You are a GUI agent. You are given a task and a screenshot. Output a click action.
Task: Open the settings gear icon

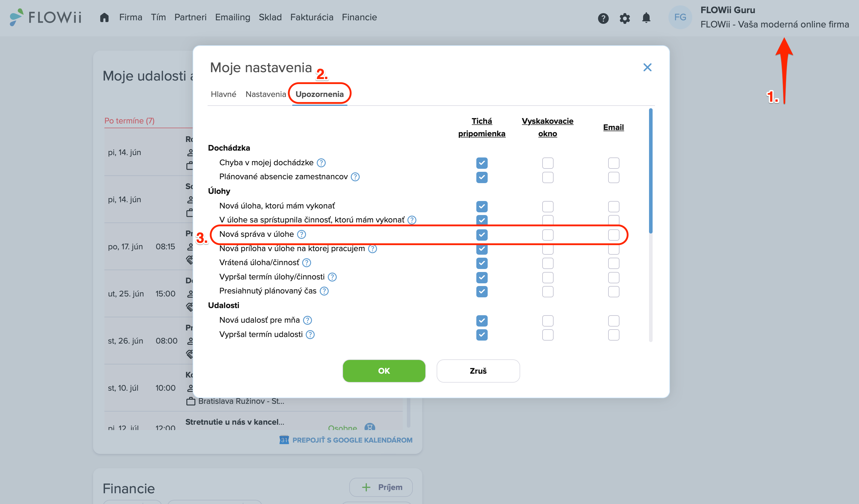[625, 18]
